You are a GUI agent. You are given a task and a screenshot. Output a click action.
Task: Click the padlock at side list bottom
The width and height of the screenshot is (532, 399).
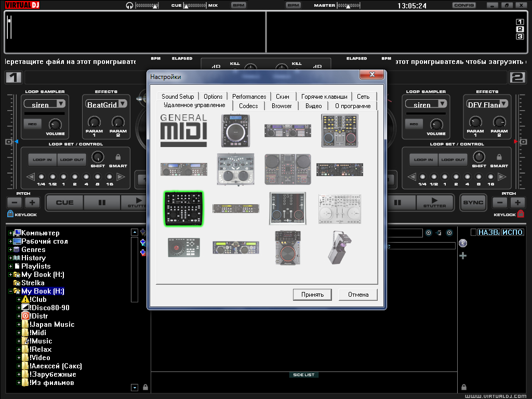coord(464,387)
